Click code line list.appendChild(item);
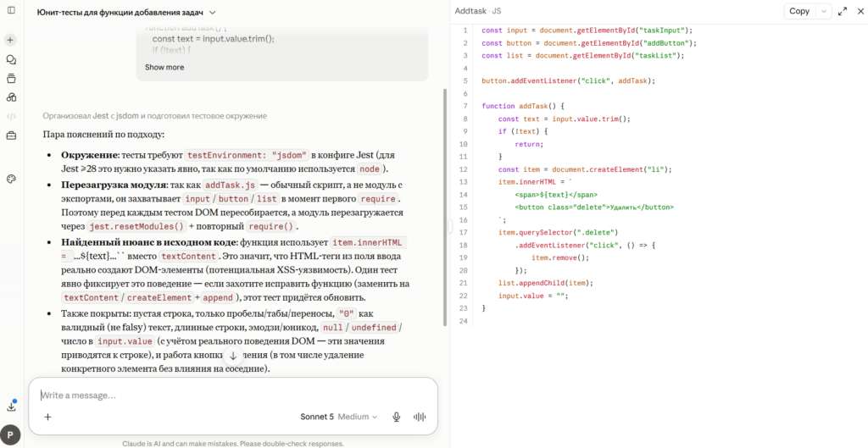Screen dimensions: 868x448 point(545,283)
